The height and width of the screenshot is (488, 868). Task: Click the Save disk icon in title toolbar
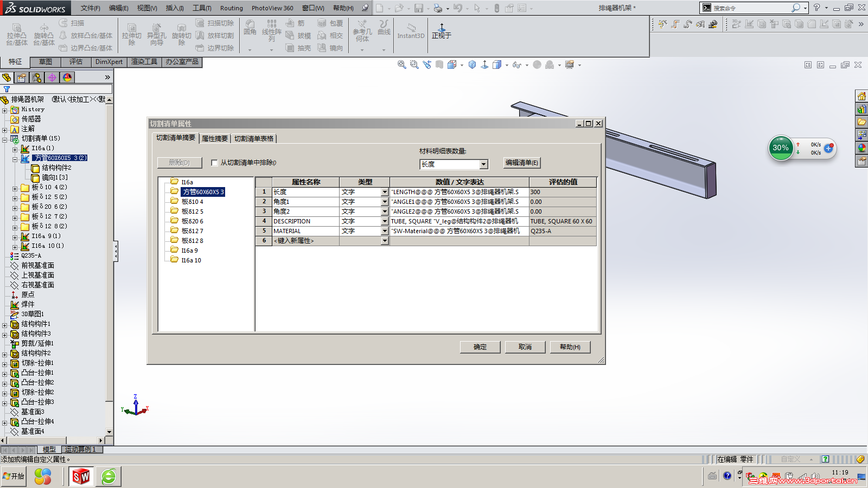419,8
